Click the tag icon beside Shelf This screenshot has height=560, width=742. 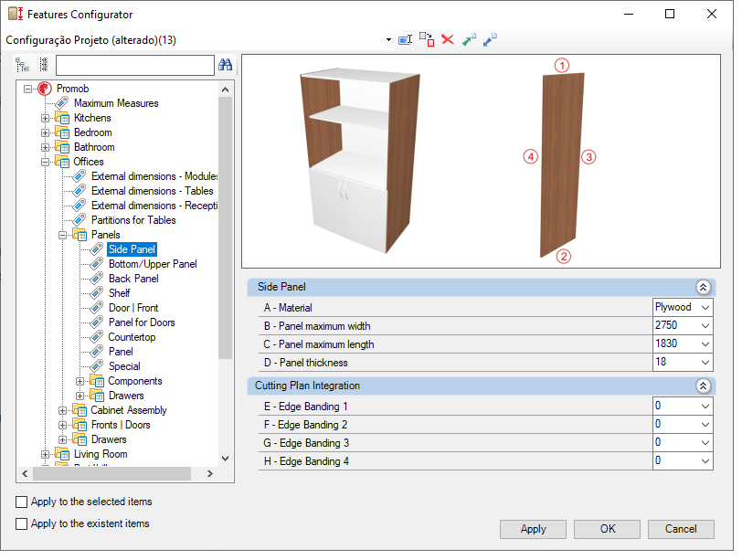click(x=97, y=293)
